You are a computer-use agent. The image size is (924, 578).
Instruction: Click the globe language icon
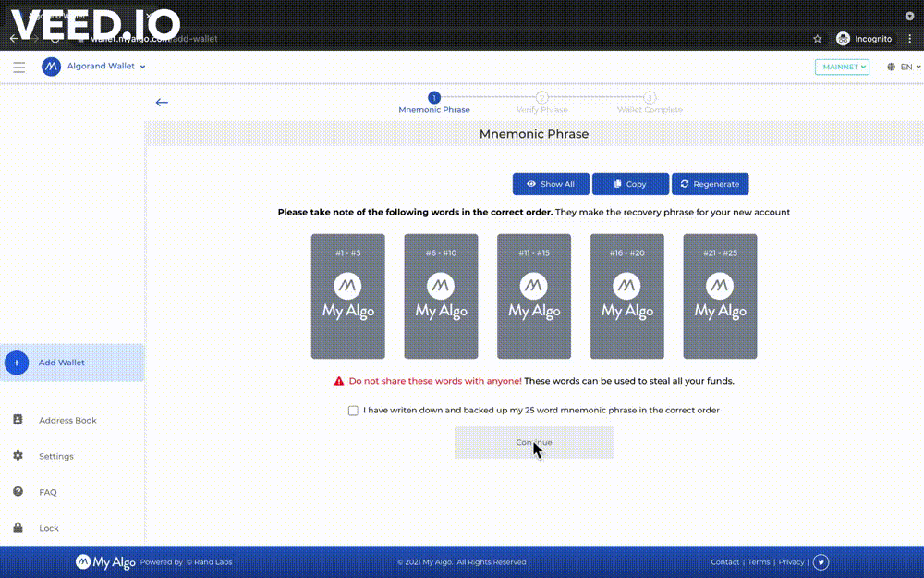pos(891,67)
